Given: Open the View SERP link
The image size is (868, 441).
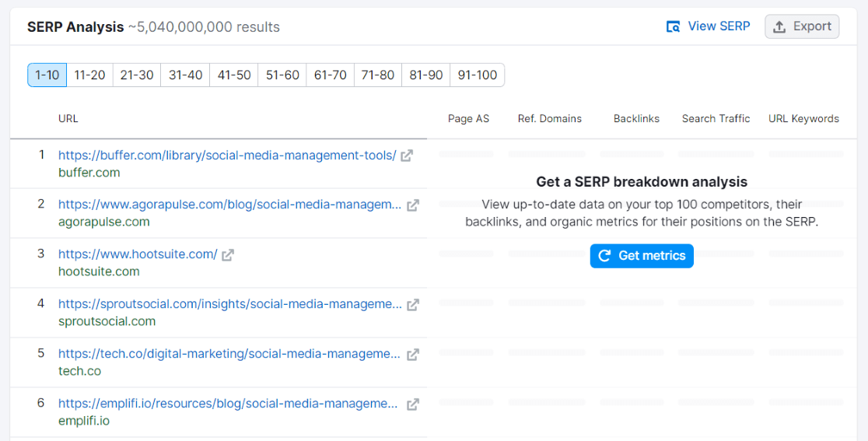Looking at the screenshot, I should point(709,26).
